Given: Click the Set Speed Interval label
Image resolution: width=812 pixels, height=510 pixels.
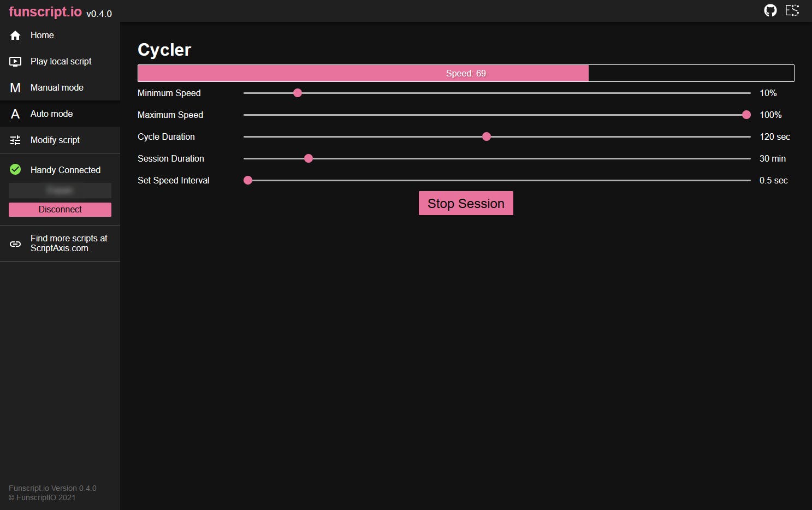Looking at the screenshot, I should tap(174, 180).
